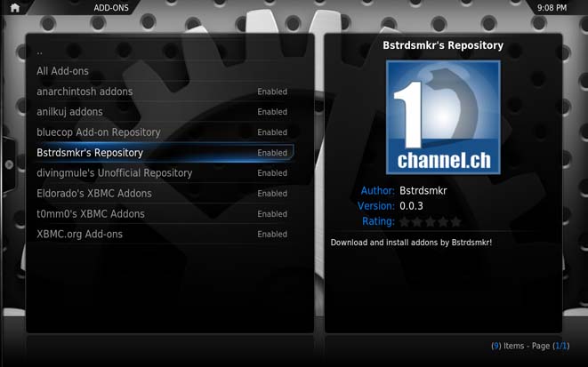Open Bstrdsmkr's Repository row
588x367 pixels.
pos(165,153)
